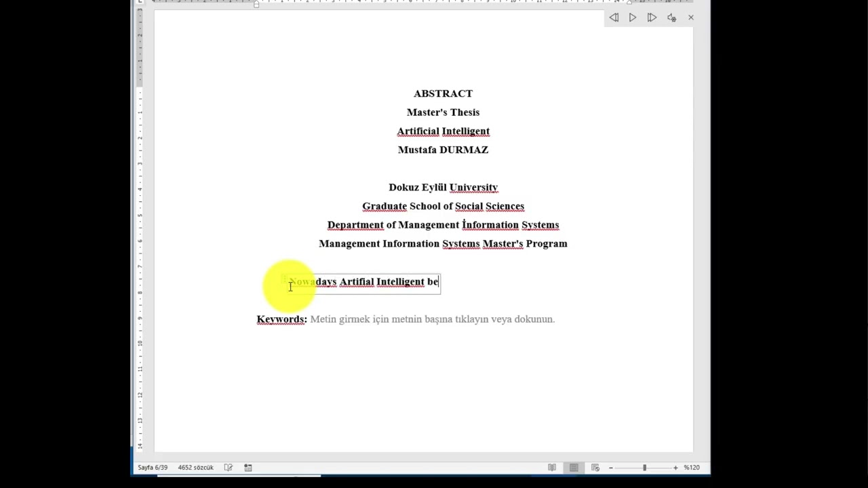Click the zoom out minus button
This screenshot has width=868, height=488.
pyautogui.click(x=610, y=468)
